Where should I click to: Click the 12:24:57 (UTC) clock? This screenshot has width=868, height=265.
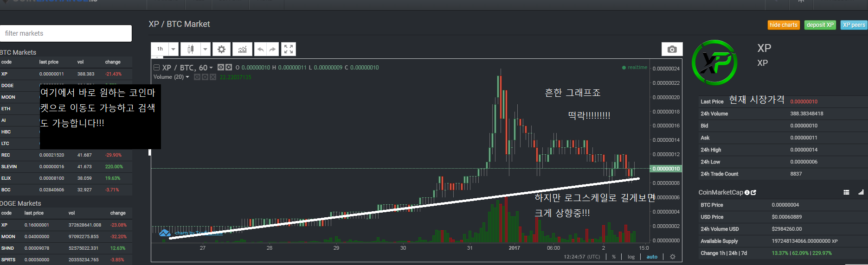coord(582,257)
